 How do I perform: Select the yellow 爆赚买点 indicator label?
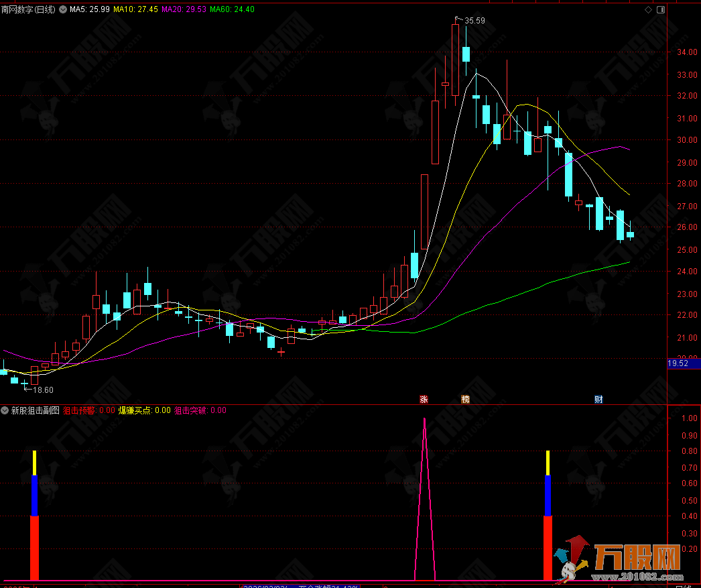click(144, 410)
